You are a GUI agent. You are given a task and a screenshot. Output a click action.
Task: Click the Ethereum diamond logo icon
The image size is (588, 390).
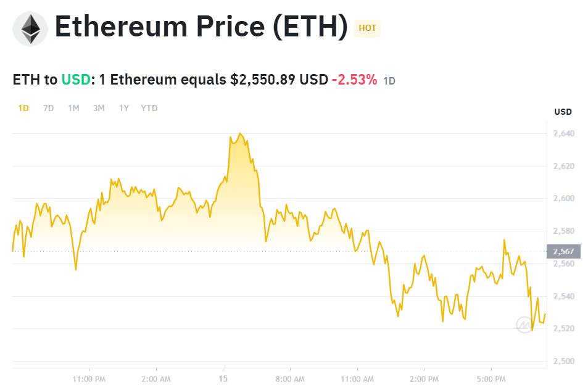click(30, 29)
